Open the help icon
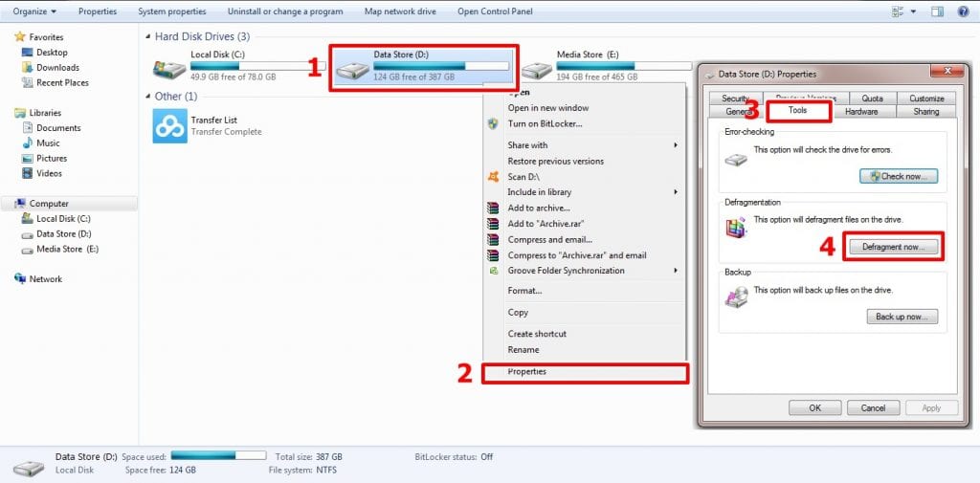980x483 pixels. click(963, 11)
